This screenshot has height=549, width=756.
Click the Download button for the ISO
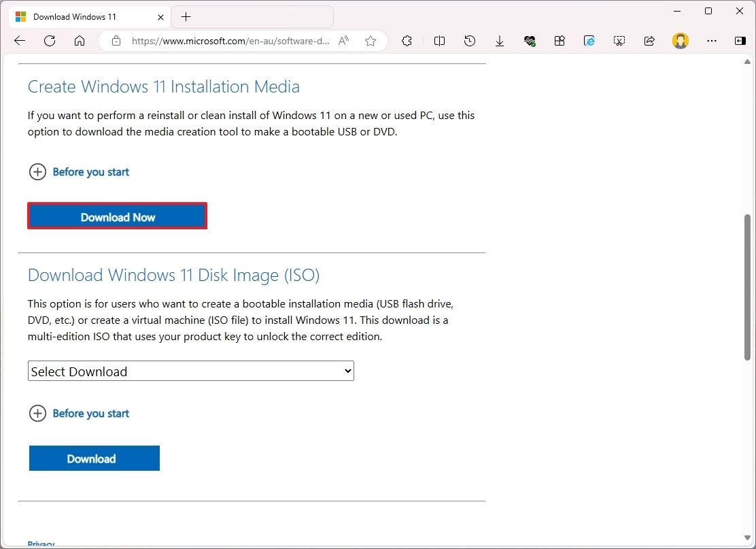click(94, 458)
